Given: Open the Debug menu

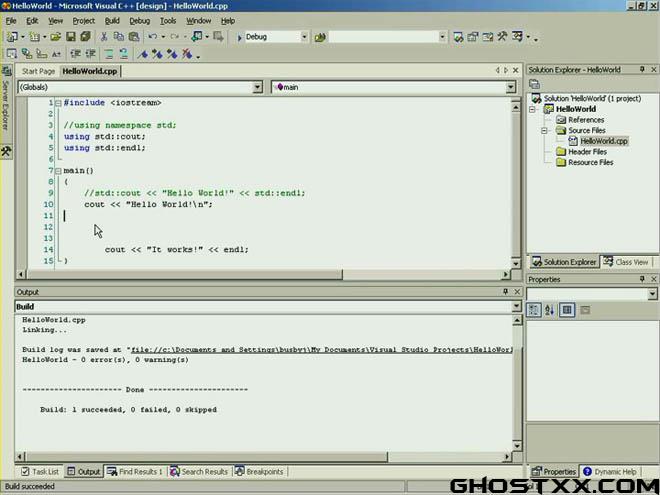Looking at the screenshot, I should 139,21.
